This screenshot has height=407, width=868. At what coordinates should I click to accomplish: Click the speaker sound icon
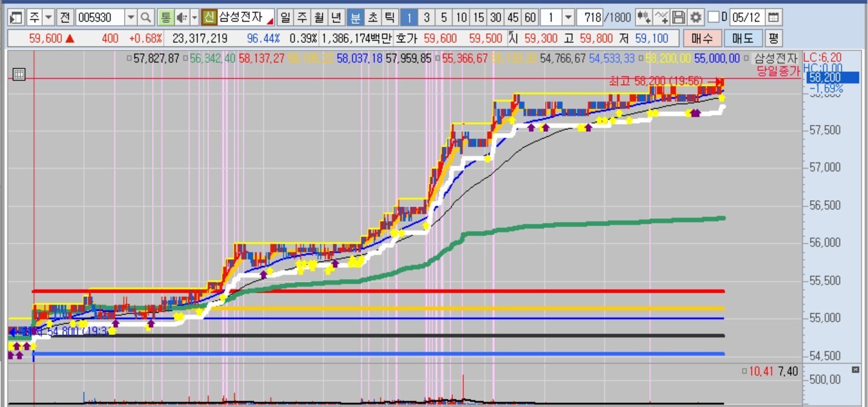(181, 17)
